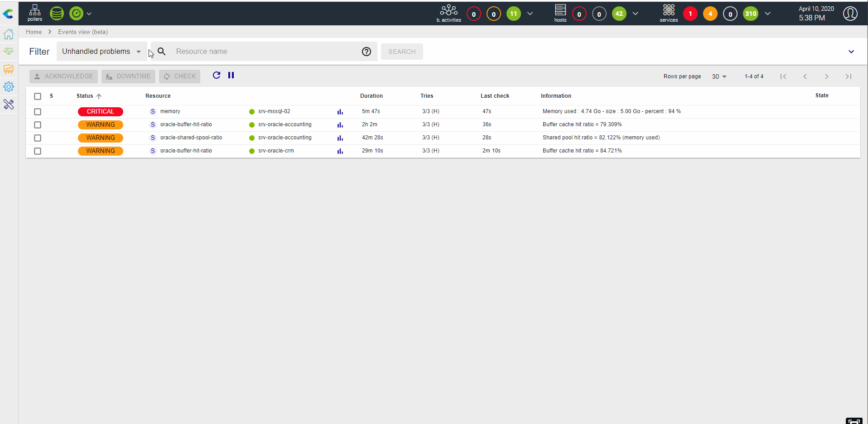
Task: Click srv-oracle-crm host name
Action: (276, 151)
